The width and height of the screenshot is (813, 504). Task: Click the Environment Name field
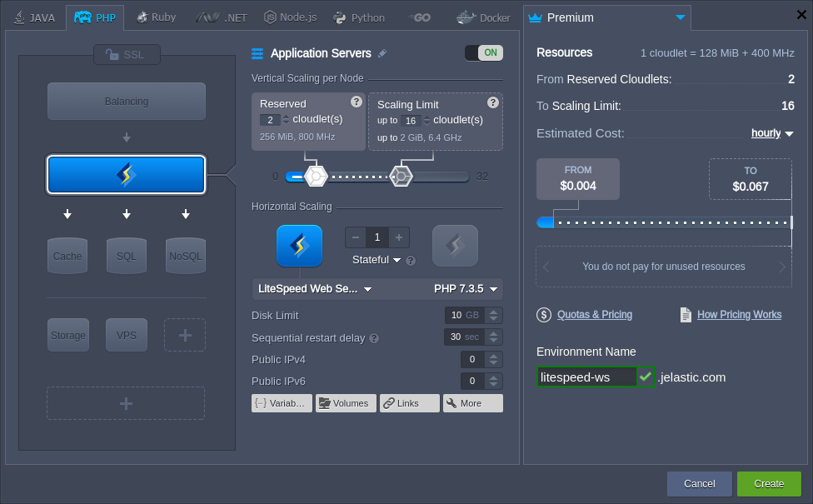[586, 377]
